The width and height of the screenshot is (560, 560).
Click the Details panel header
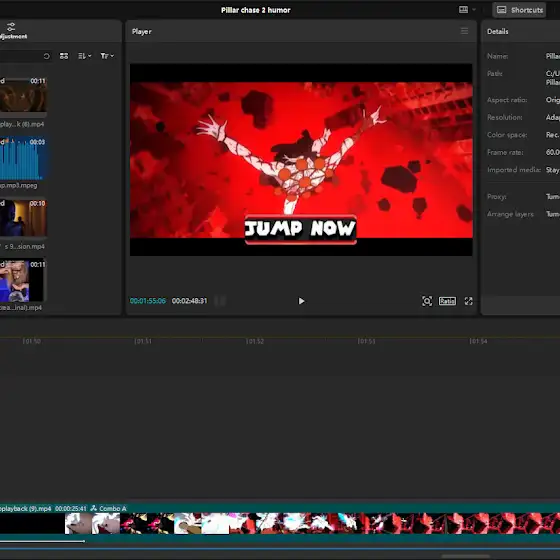pyautogui.click(x=498, y=31)
